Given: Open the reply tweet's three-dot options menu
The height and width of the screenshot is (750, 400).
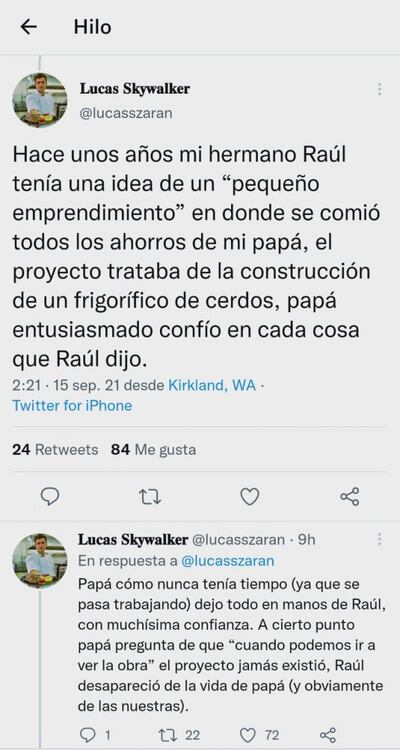Looking at the screenshot, I should [379, 540].
